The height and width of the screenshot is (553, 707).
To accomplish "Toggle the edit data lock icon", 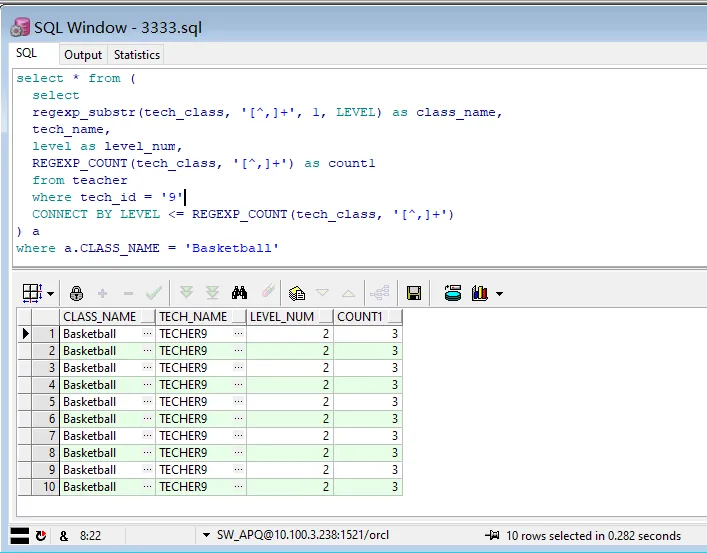I will 76,293.
